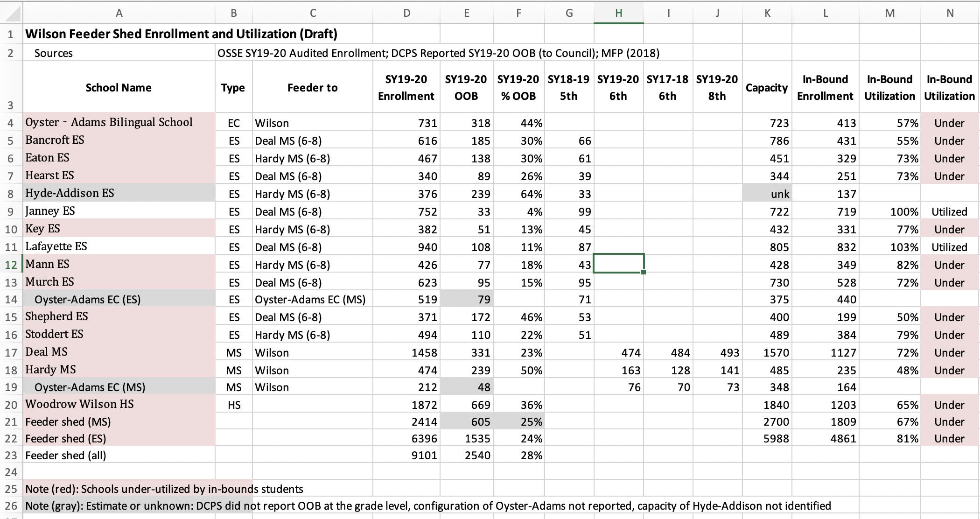
Task: Select column A header
Action: [119, 13]
